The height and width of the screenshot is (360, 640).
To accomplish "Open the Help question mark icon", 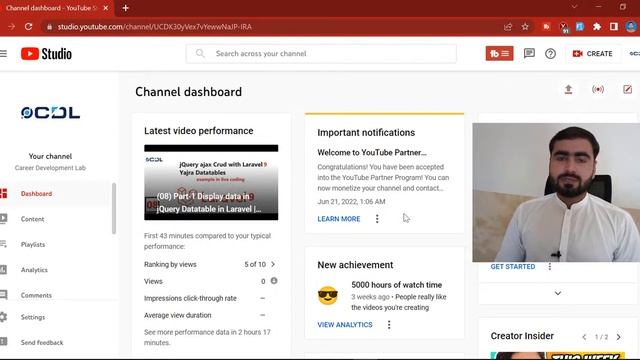I will point(550,53).
